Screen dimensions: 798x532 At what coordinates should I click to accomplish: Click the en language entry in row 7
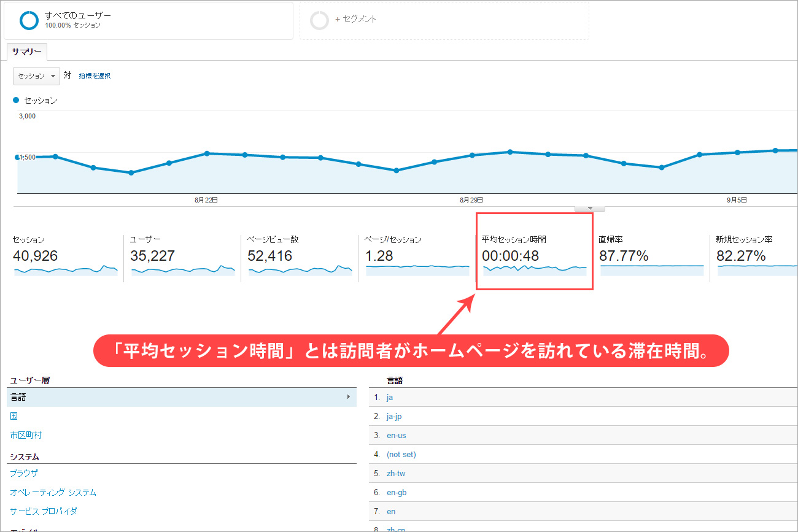tap(391, 512)
